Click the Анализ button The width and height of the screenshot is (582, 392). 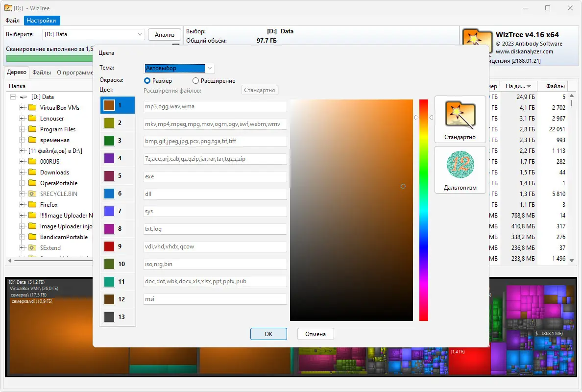tap(165, 34)
